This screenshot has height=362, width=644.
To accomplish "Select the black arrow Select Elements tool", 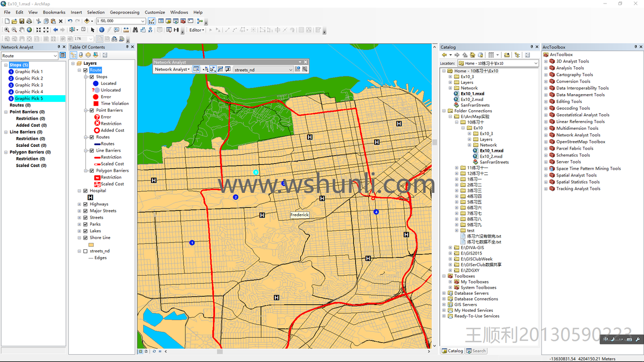I will 93,30.
